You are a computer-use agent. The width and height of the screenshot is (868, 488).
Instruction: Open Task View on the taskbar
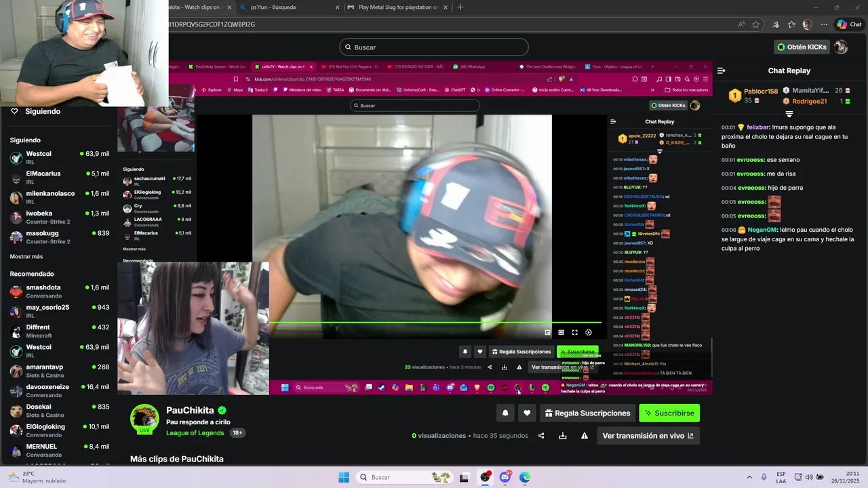pos(465,477)
